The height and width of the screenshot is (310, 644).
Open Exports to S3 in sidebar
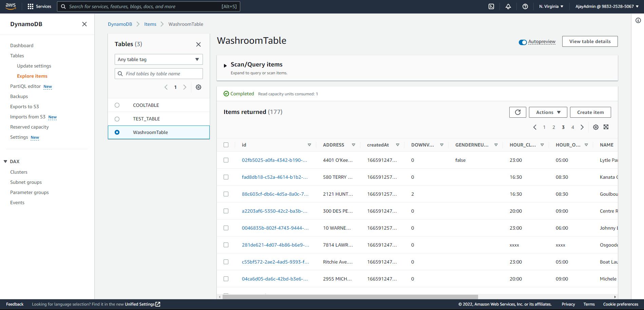(24, 106)
